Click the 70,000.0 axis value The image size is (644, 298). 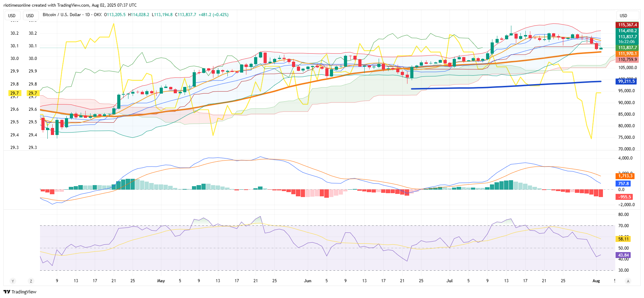point(627,149)
